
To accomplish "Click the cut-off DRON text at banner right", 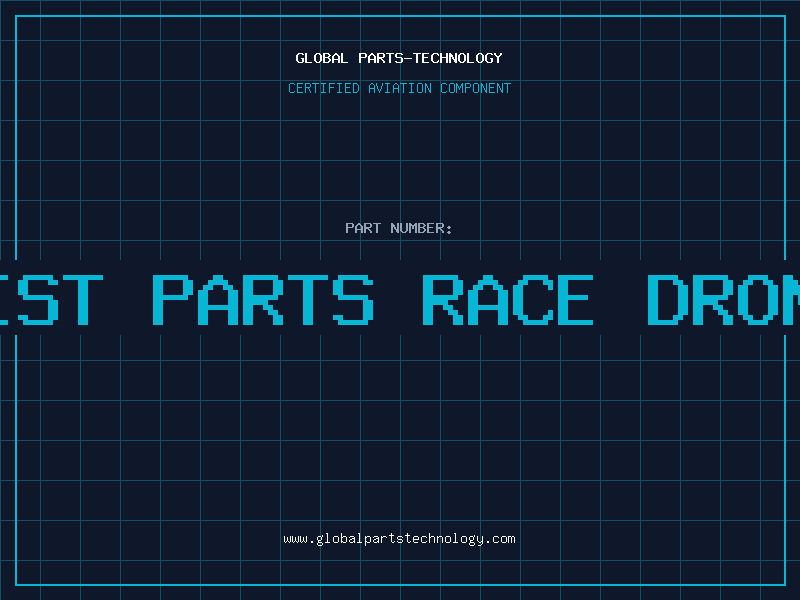I will [723, 299].
